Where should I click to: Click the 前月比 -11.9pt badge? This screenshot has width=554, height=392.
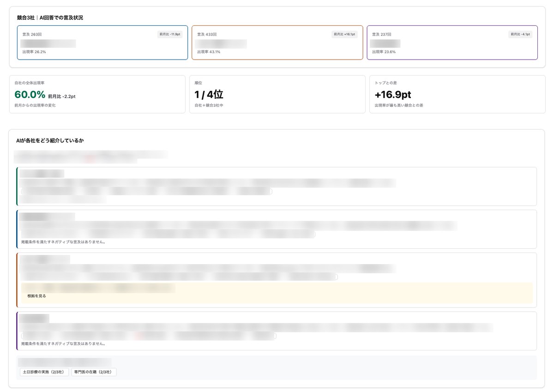[170, 34]
